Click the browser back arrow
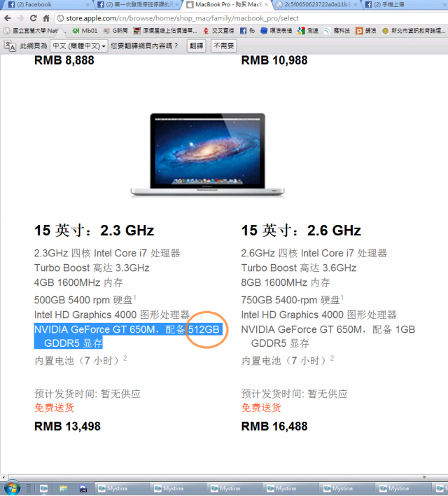Screen dimensions: 448x496 8,18
